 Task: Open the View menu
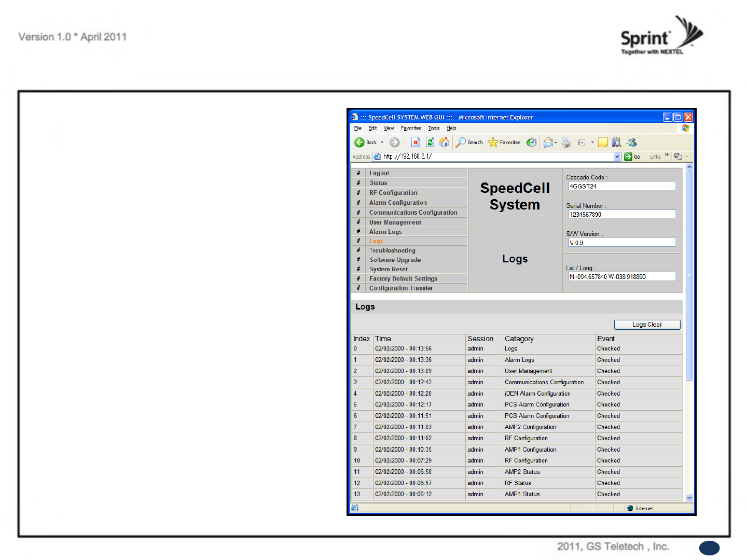pos(389,128)
